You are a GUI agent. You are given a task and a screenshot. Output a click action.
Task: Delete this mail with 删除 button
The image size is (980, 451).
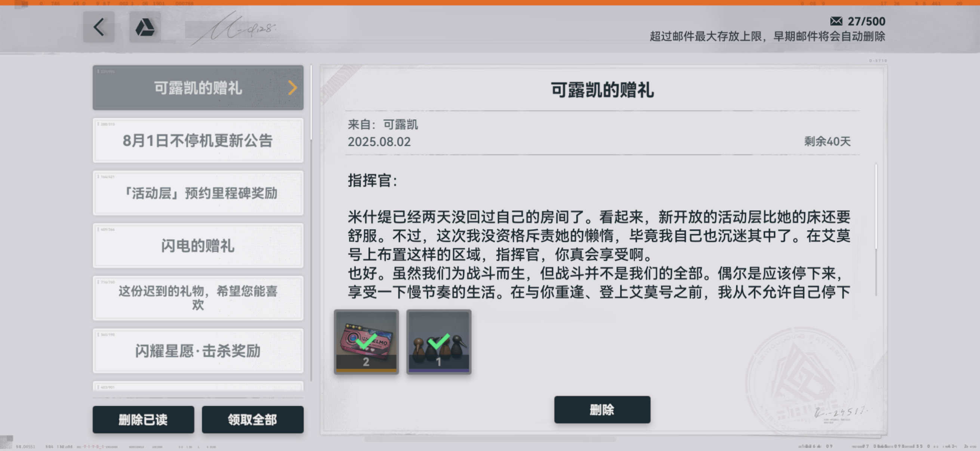(x=602, y=409)
